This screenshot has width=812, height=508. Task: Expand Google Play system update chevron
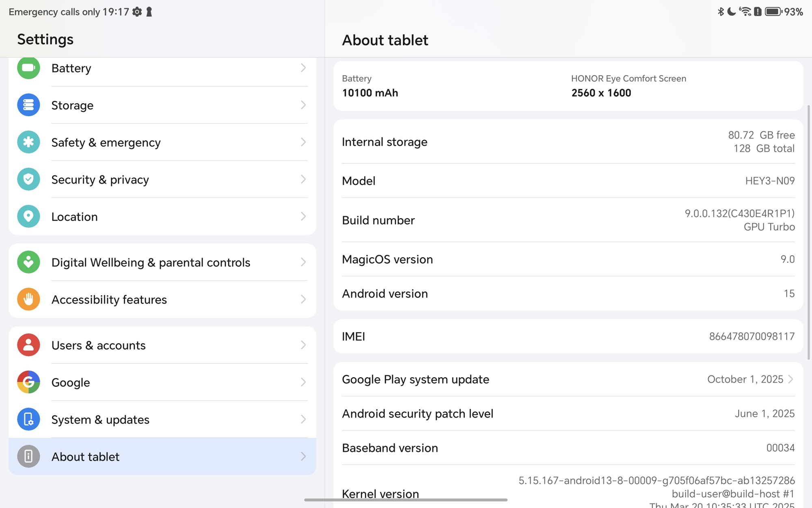click(x=790, y=379)
